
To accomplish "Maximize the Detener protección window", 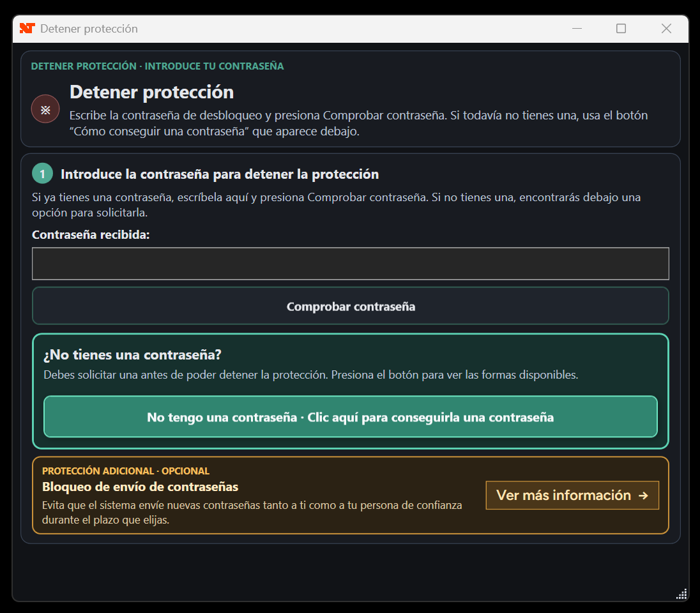I will point(621,29).
